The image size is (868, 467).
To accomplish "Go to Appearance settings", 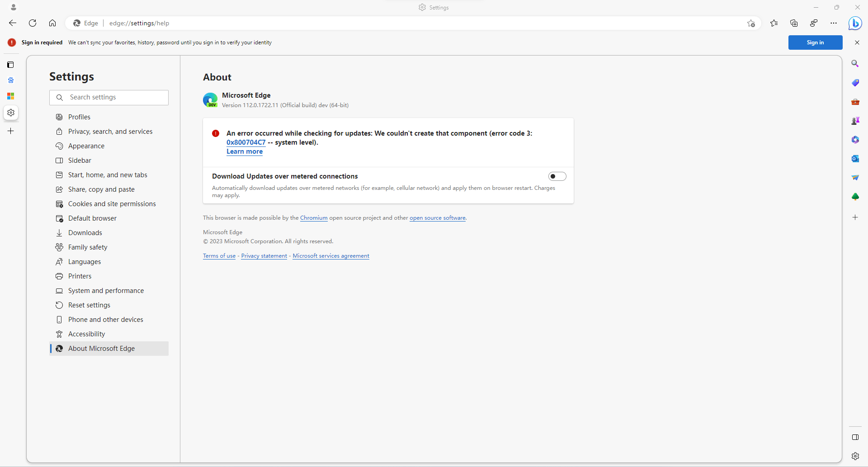I will [109, 146].
